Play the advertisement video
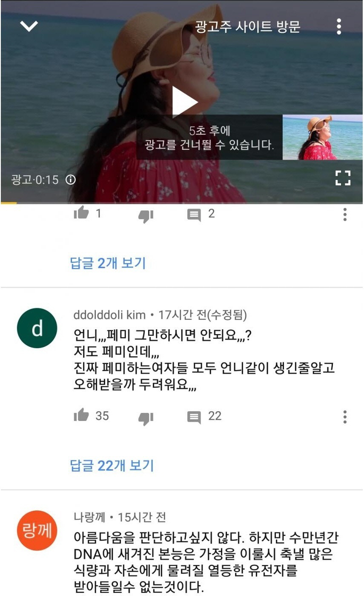Screen dimensions: 364x601 point(184,101)
